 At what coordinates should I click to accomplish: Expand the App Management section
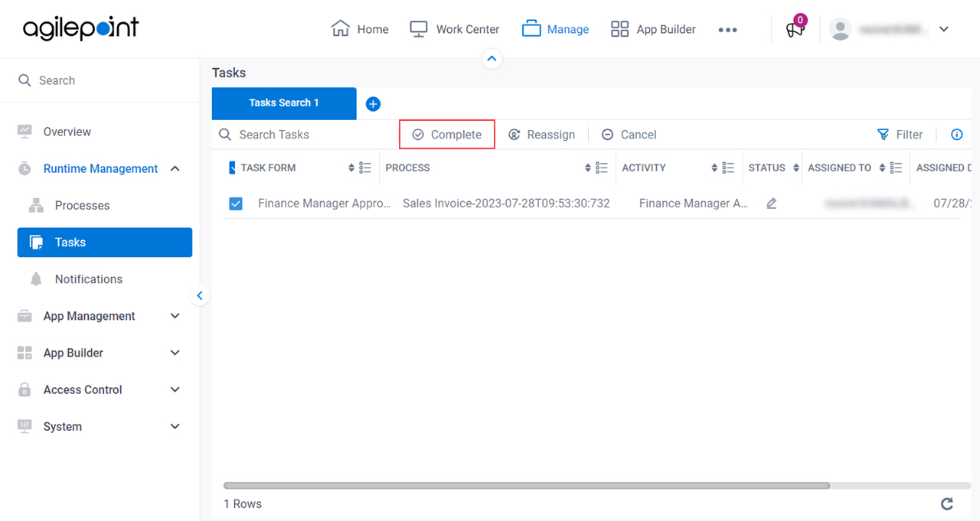click(175, 316)
